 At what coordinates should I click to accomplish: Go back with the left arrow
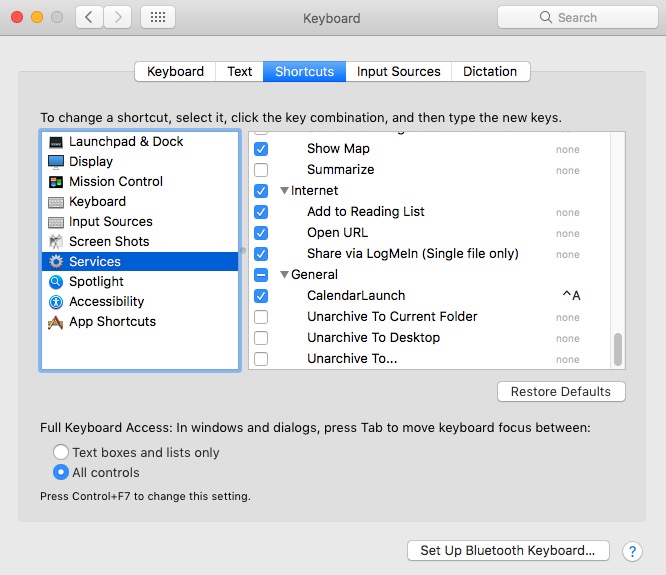pos(89,17)
